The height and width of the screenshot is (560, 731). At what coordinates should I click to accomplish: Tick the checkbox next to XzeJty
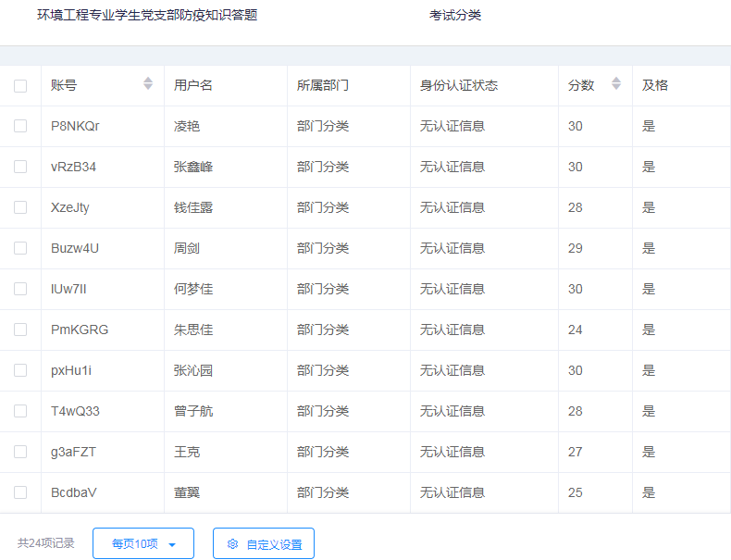[20, 207]
